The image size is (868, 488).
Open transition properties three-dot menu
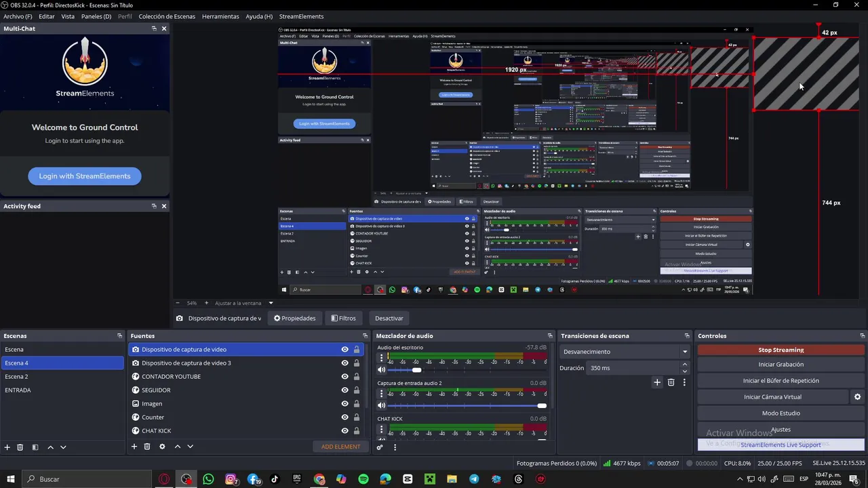pos(684,382)
